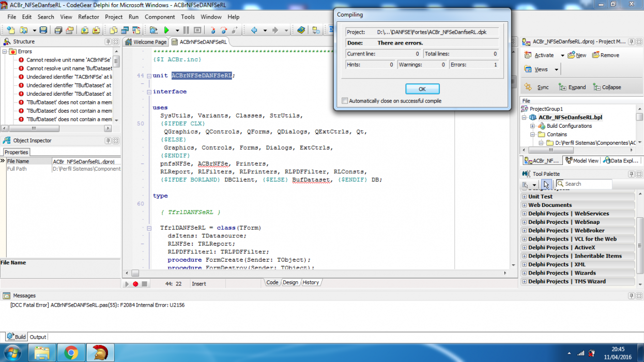Open the Views dropdown arrow
644x362 pixels.
(557, 69)
